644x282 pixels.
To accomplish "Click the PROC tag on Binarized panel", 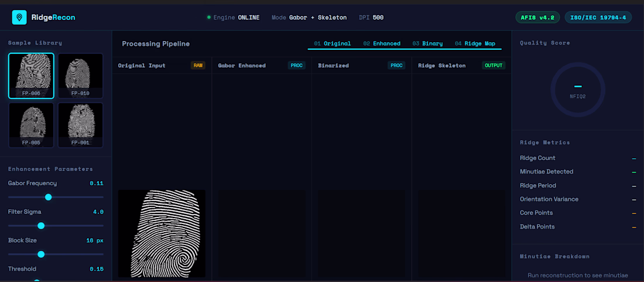I will pos(396,65).
